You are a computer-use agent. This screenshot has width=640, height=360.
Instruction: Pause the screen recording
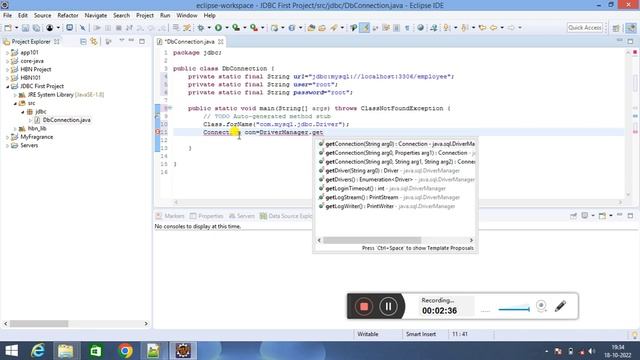click(x=388, y=306)
